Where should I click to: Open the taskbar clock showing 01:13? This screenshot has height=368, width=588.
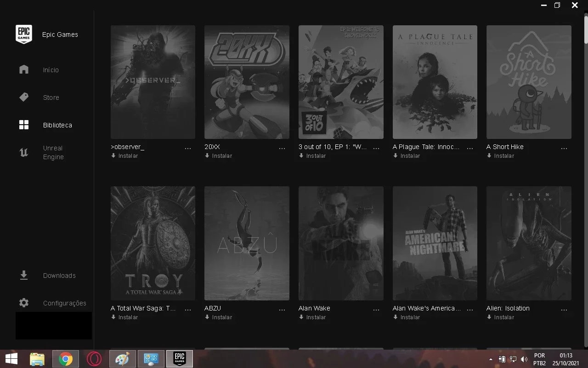(566, 359)
